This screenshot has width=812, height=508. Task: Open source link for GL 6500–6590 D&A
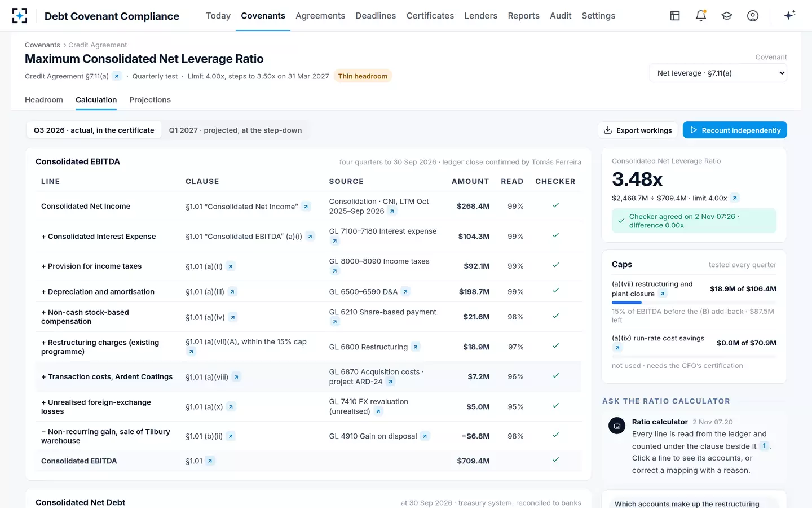[405, 292]
